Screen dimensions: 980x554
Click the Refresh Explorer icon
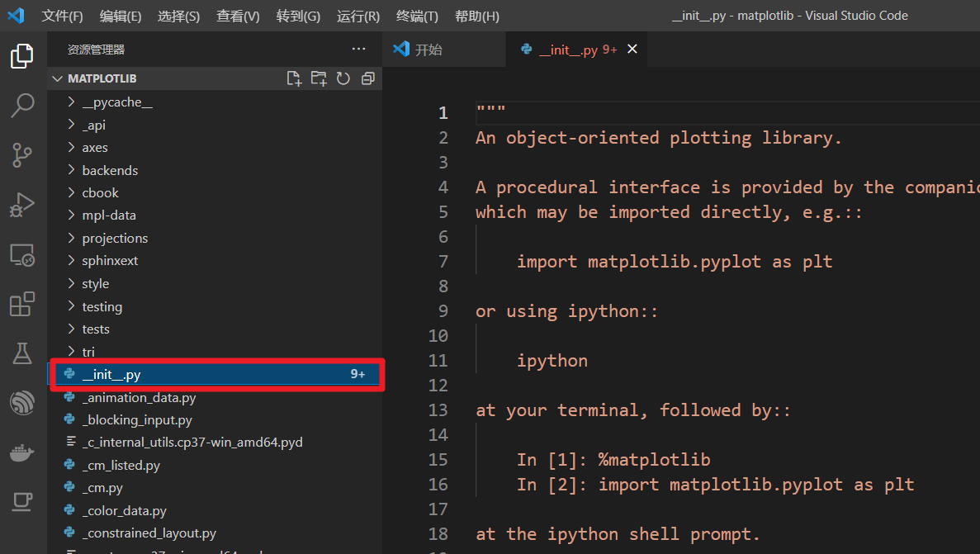click(343, 78)
